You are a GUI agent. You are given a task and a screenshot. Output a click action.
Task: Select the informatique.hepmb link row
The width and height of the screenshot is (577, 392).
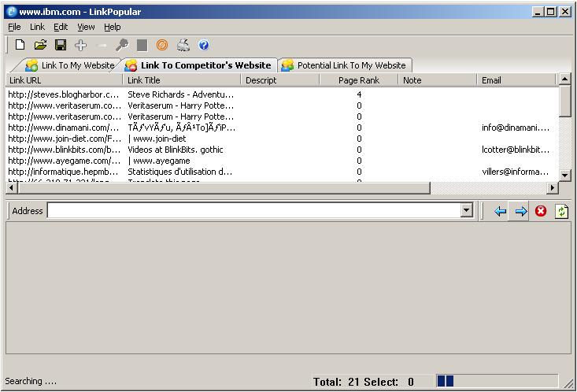(282, 172)
